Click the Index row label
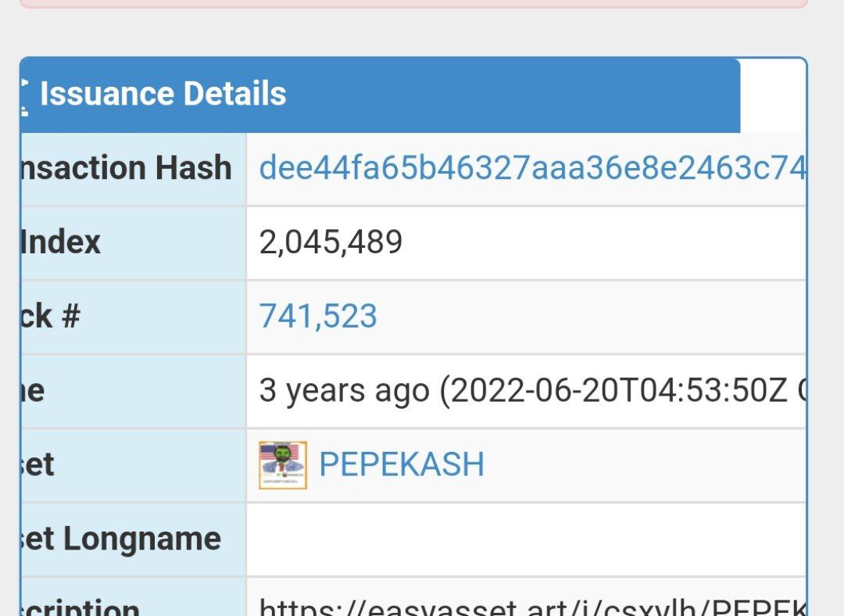This screenshot has height=616, width=844. tap(60, 242)
